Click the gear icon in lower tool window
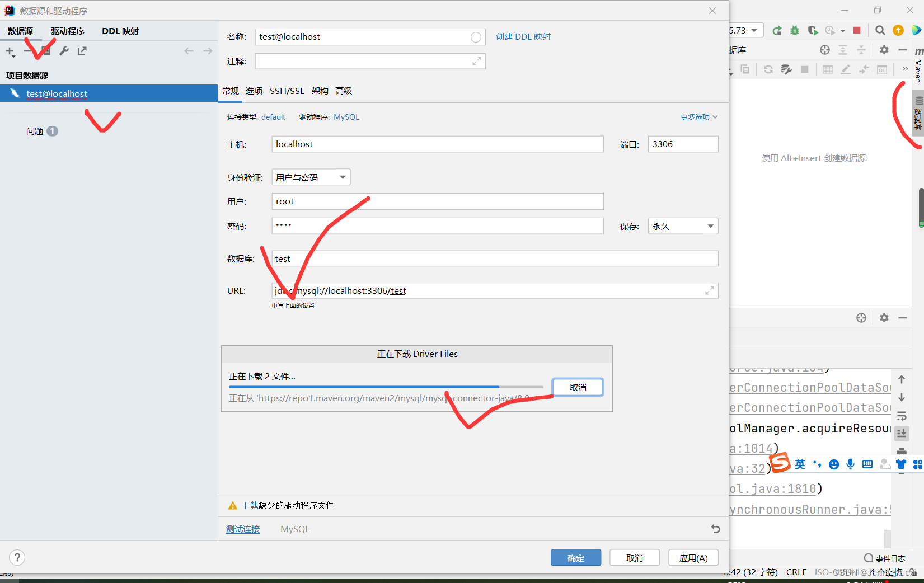The width and height of the screenshot is (924, 583). pos(884,318)
